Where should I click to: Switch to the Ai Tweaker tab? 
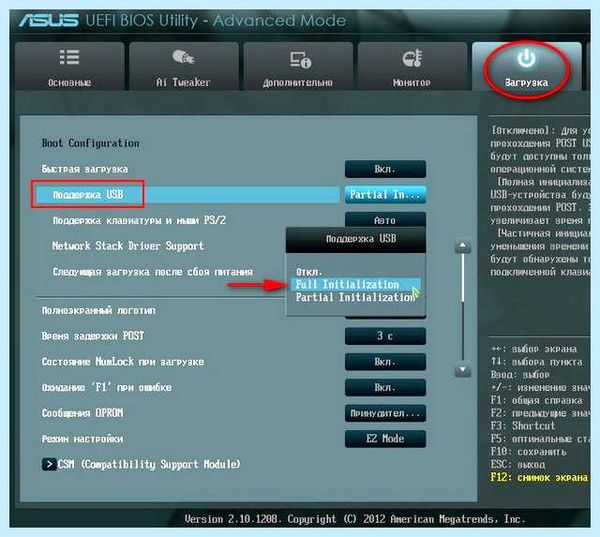(184, 66)
